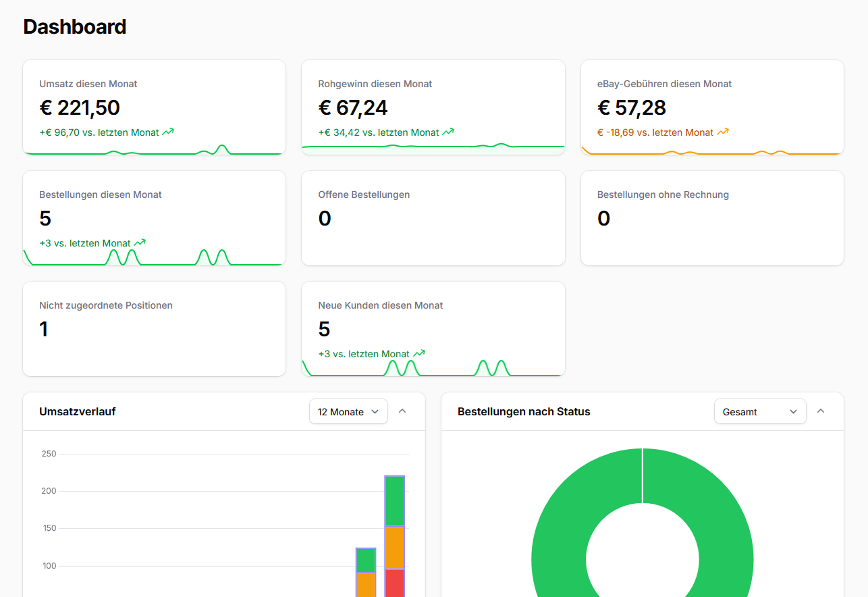
Task: Open the Gesamt status filter dropdown
Action: [760, 412]
